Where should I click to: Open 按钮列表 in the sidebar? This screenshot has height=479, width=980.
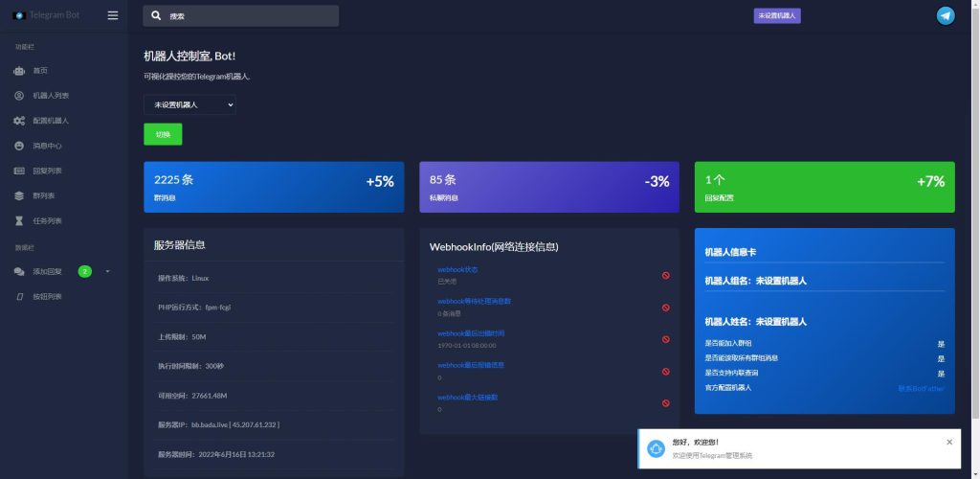[47, 297]
